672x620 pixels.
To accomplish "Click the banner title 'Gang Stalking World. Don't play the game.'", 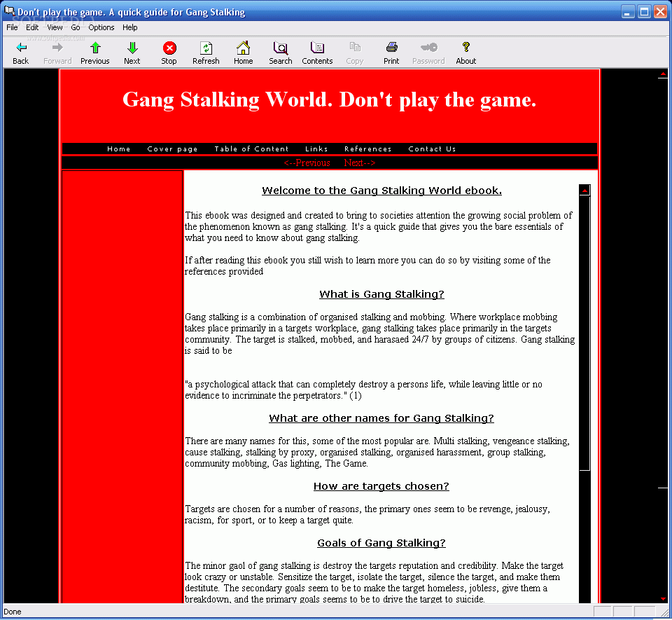I will tap(330, 100).
